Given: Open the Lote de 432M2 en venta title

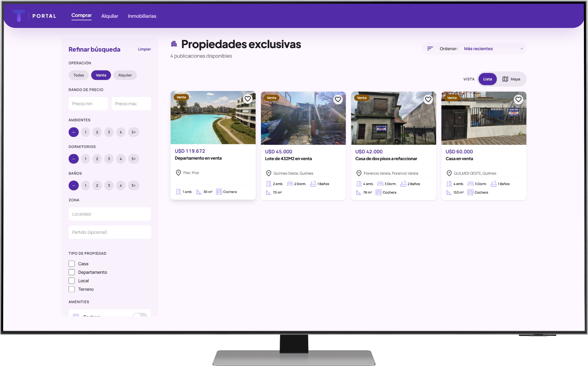Looking at the screenshot, I should click(x=288, y=159).
